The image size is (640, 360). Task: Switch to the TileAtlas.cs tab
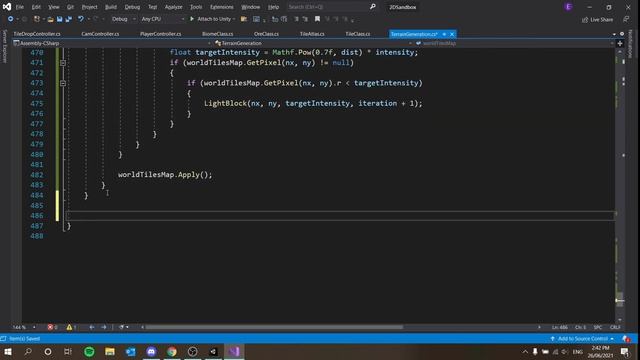pos(312,34)
